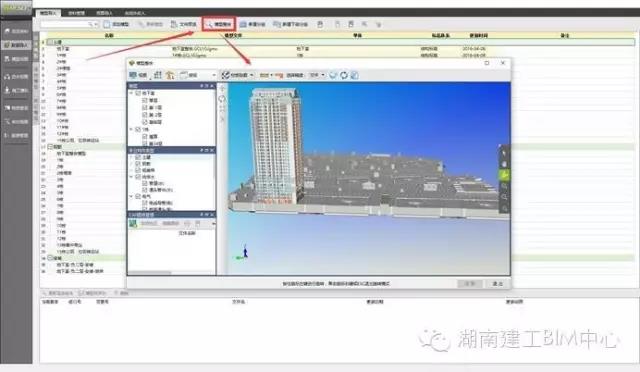
Task: Click the last blue icon in dialog toolbar
Action: tap(354, 75)
